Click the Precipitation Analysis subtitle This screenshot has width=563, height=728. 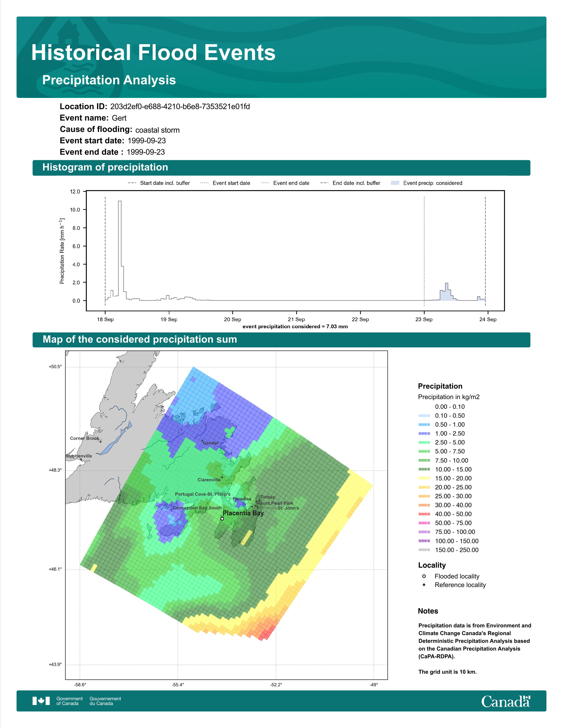pyautogui.click(x=109, y=80)
